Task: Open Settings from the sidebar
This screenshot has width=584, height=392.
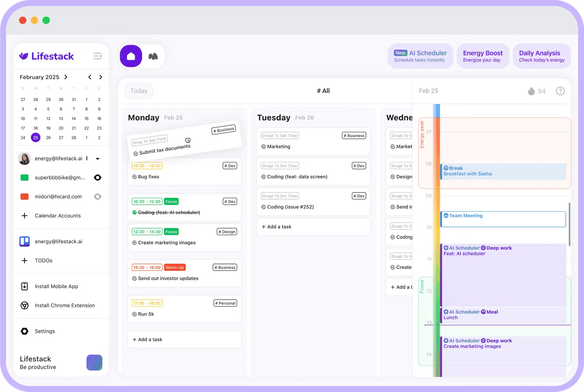Action: click(x=45, y=331)
